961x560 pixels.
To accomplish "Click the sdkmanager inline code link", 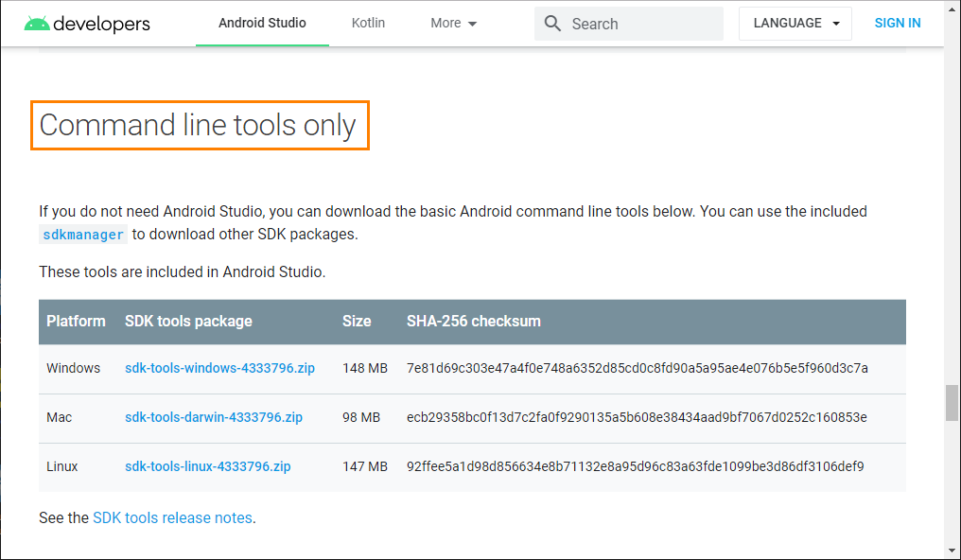I will pos(82,234).
